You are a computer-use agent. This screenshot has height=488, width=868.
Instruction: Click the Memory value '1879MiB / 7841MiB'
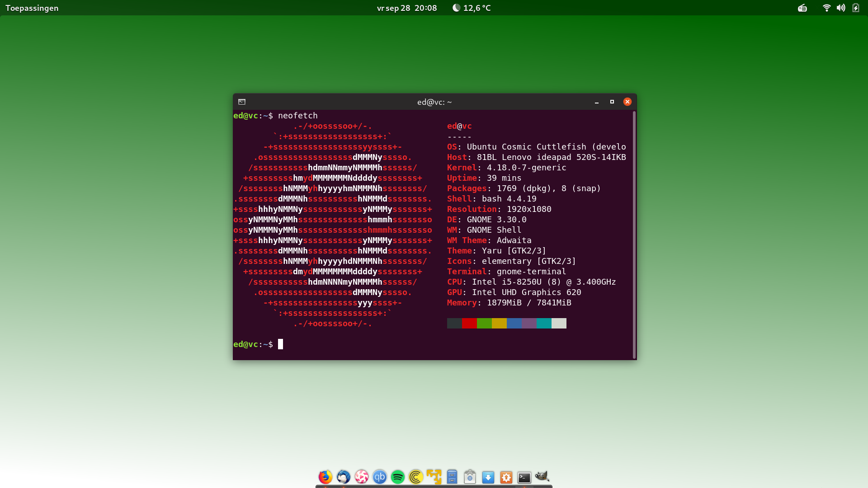pyautogui.click(x=529, y=303)
